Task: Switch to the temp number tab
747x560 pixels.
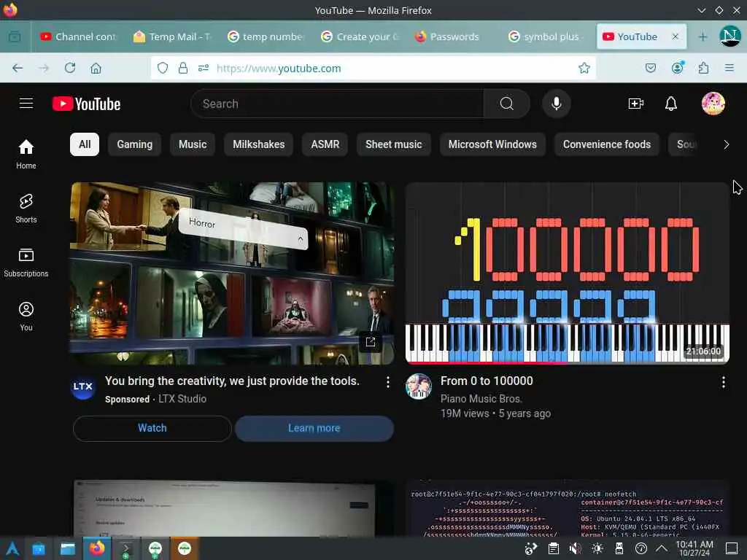Action: point(267,36)
